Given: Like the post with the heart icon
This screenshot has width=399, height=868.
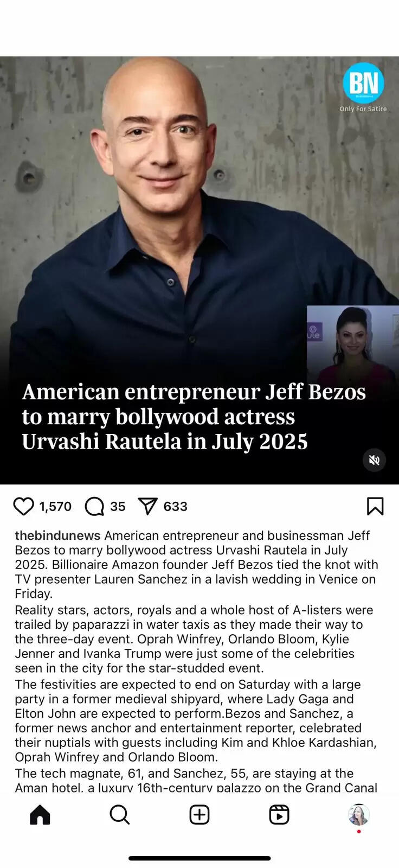Looking at the screenshot, I should point(23,506).
